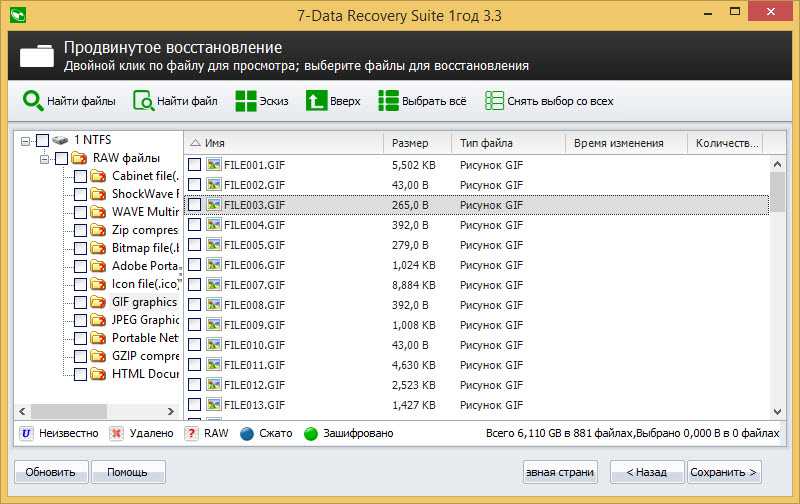Sort by Время изменения column header
The height and width of the screenshot is (504, 800).
pos(627,143)
